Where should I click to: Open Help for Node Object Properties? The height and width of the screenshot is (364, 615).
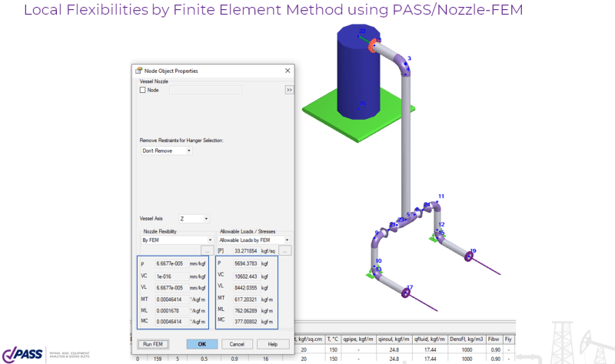click(273, 344)
